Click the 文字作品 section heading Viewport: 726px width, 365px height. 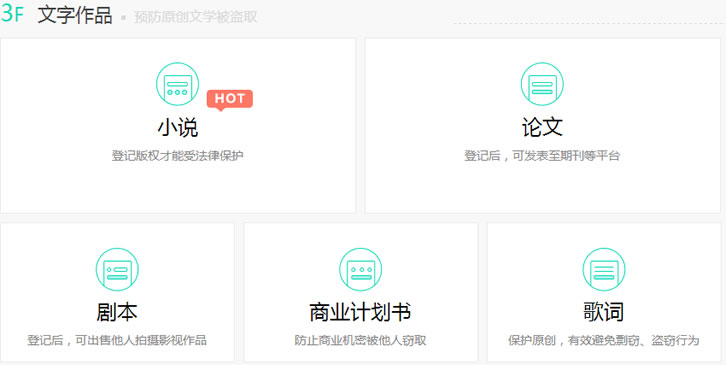click(x=75, y=15)
